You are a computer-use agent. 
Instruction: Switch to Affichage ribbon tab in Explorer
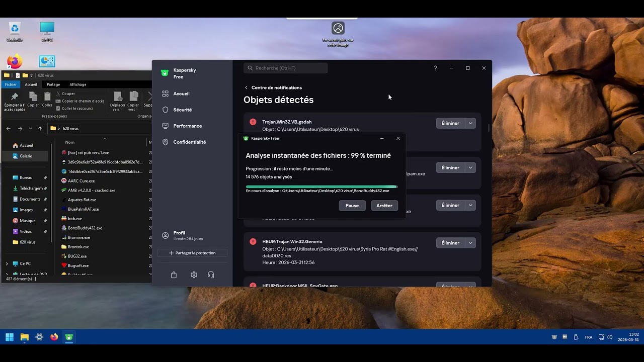pos(78,84)
